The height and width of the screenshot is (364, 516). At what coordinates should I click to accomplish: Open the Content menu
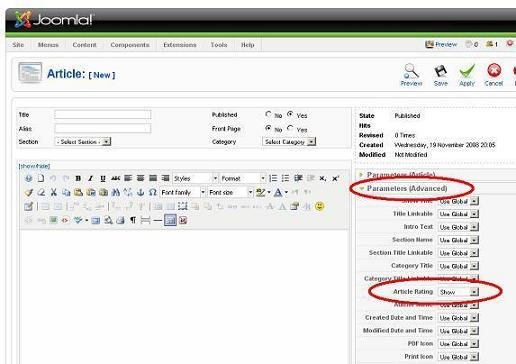(x=84, y=45)
